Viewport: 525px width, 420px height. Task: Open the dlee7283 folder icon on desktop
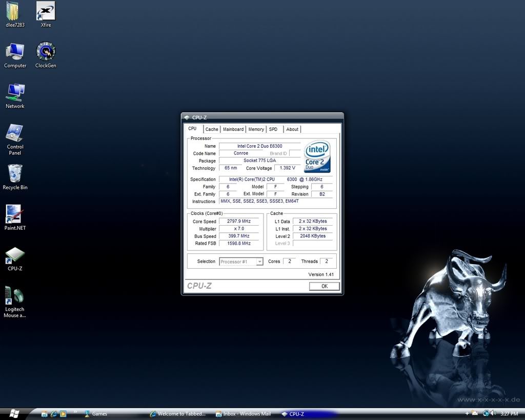click(15, 14)
